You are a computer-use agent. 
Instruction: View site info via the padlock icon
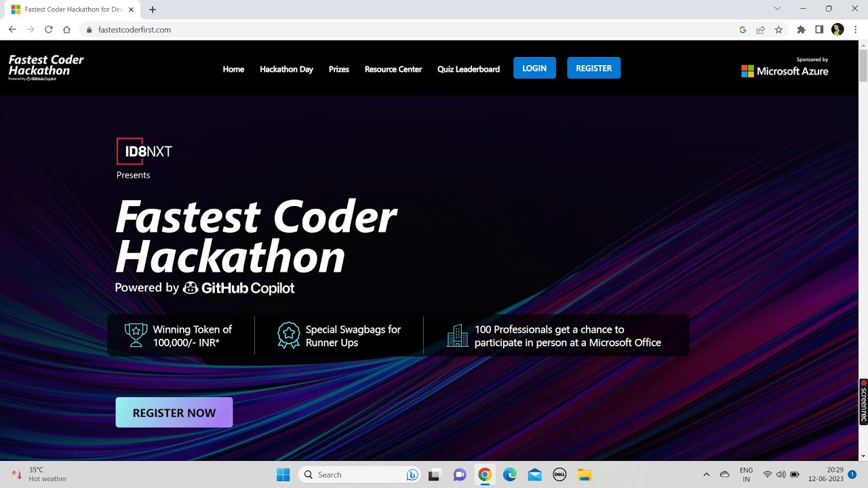(x=89, y=30)
